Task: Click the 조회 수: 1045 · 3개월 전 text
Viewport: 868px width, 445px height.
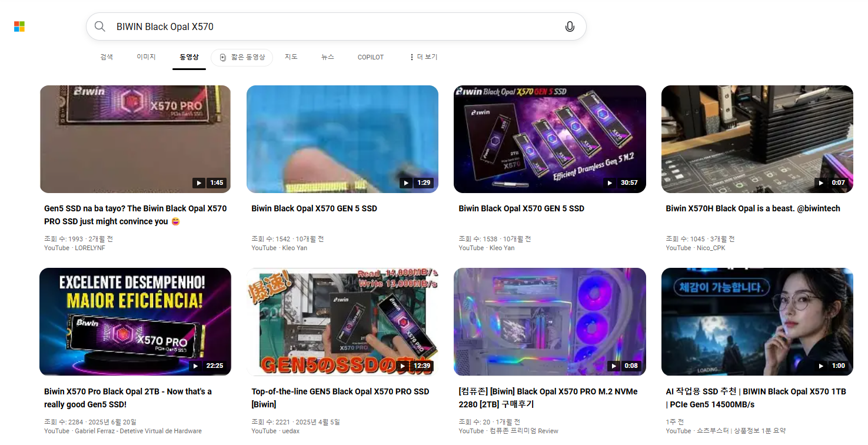Action: point(700,239)
